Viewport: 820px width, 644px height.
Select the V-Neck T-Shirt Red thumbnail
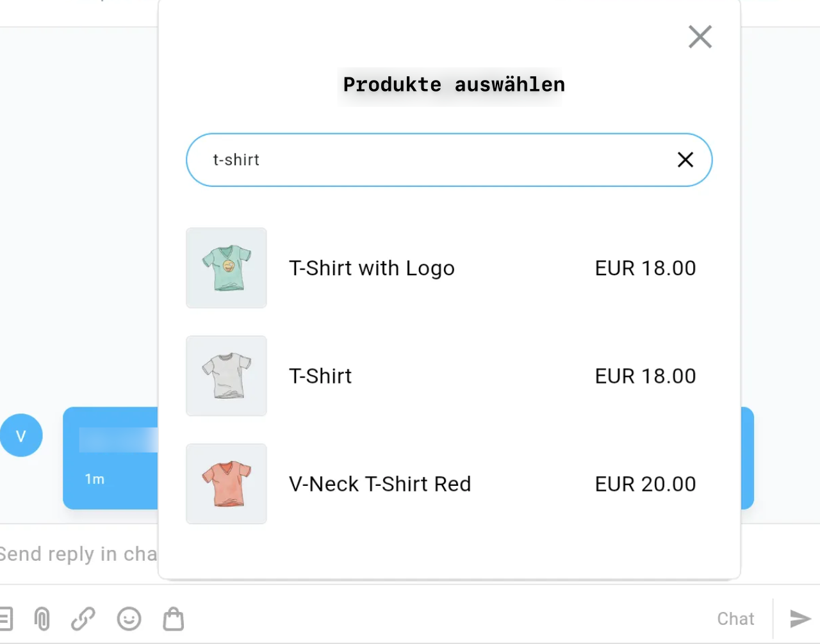226,484
